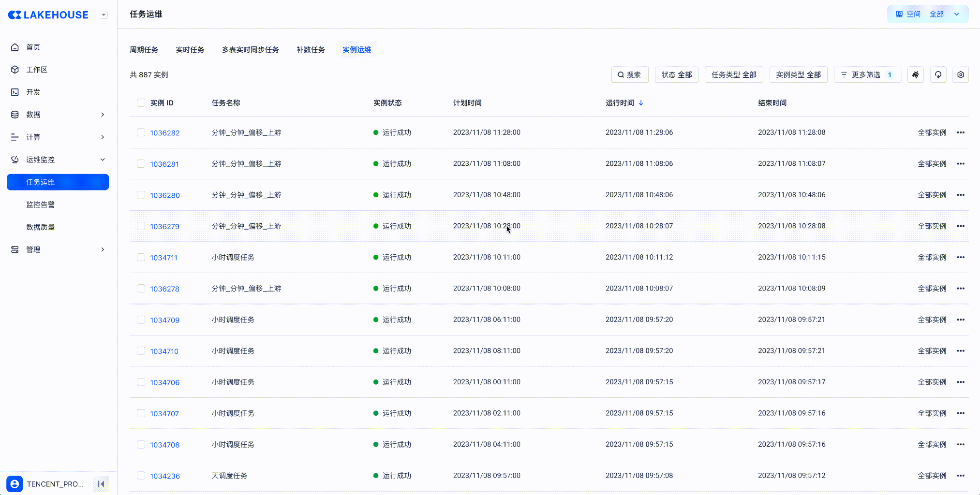Click the 首页 home icon in sidebar

pyautogui.click(x=15, y=47)
